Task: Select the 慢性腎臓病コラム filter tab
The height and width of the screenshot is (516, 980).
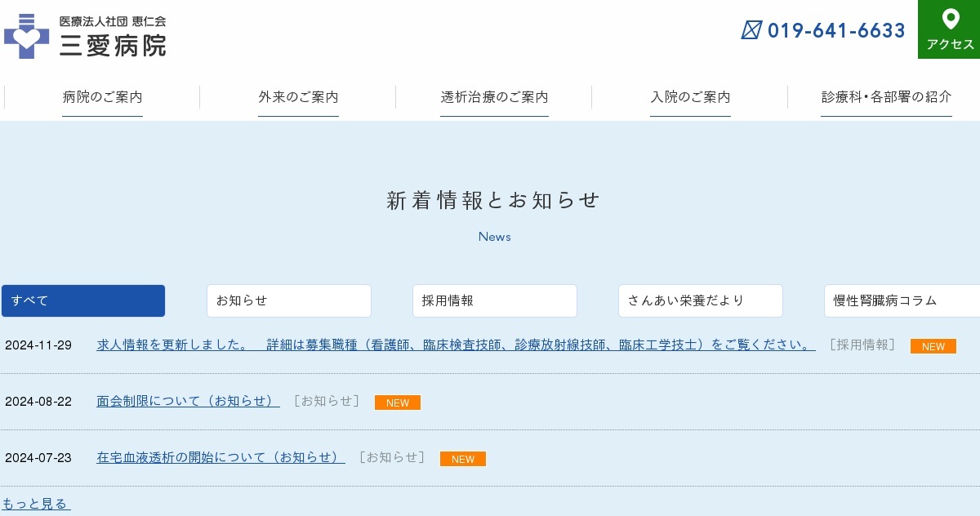Action: (902, 300)
